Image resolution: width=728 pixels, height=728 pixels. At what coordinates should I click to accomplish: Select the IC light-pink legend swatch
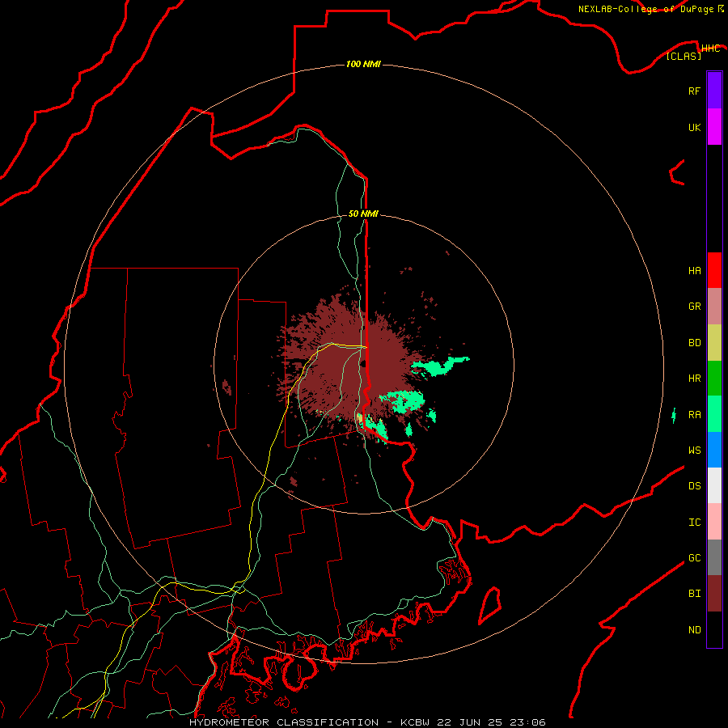tap(714, 522)
